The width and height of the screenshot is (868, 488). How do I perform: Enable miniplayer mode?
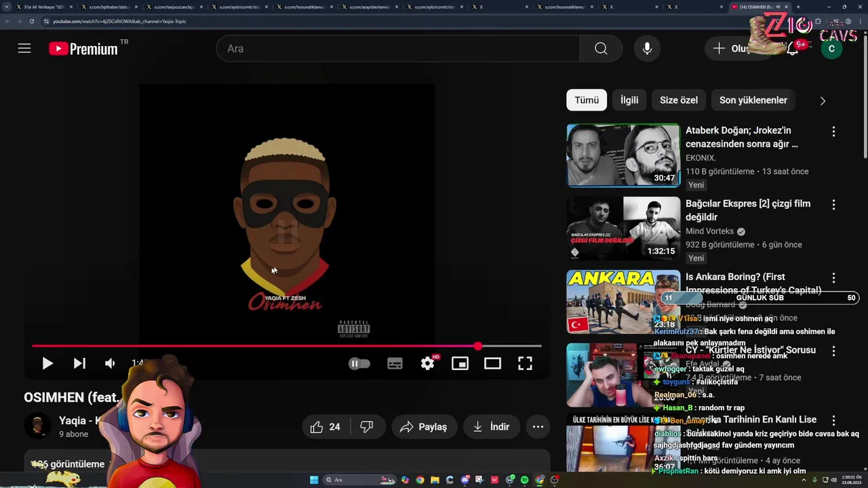[x=460, y=363]
